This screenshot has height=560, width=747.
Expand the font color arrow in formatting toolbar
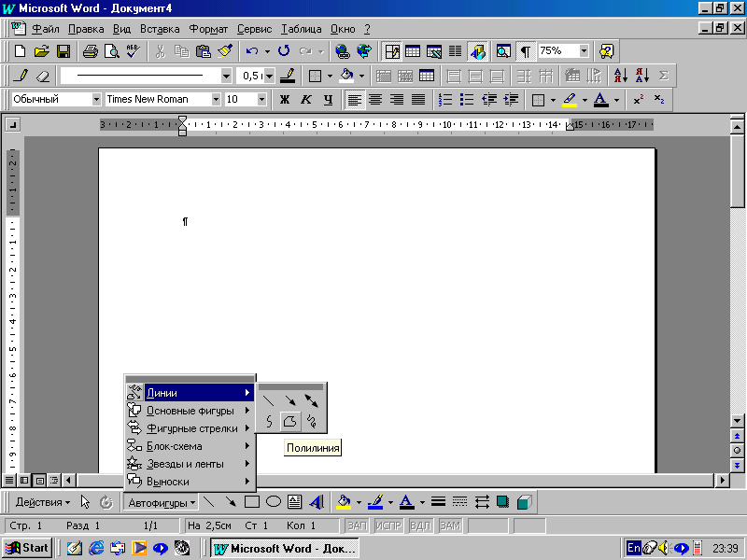click(x=616, y=100)
